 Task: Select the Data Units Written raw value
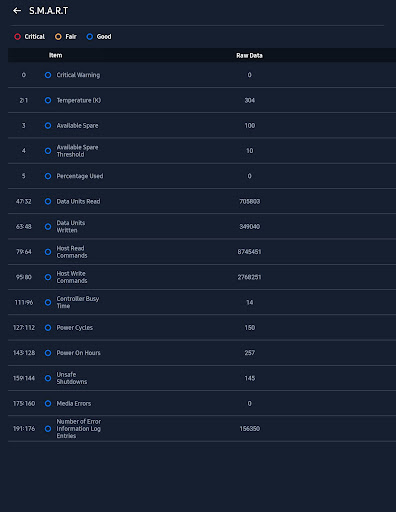[x=250, y=227]
